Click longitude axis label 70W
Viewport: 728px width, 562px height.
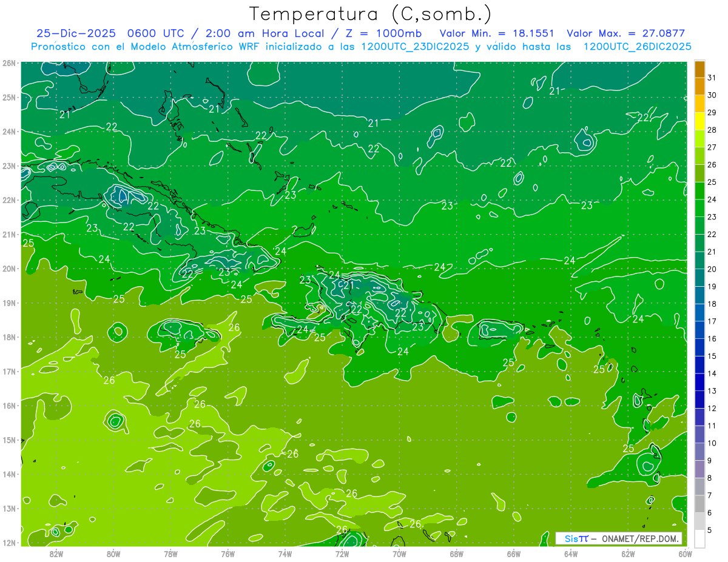pyautogui.click(x=399, y=554)
